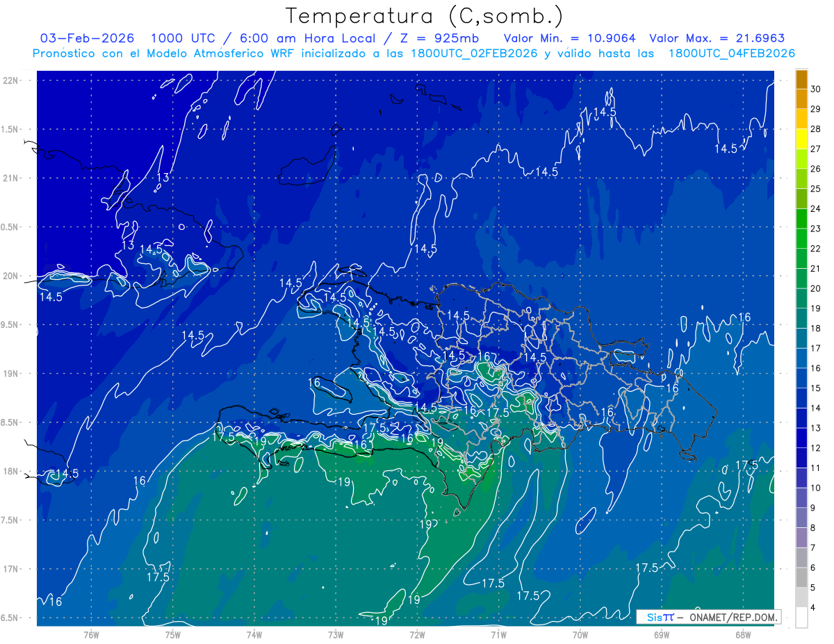The width and height of the screenshot is (834, 644).
Task: Click the 'ONAMET/REP.DOM.' credit label
Action: (x=734, y=617)
